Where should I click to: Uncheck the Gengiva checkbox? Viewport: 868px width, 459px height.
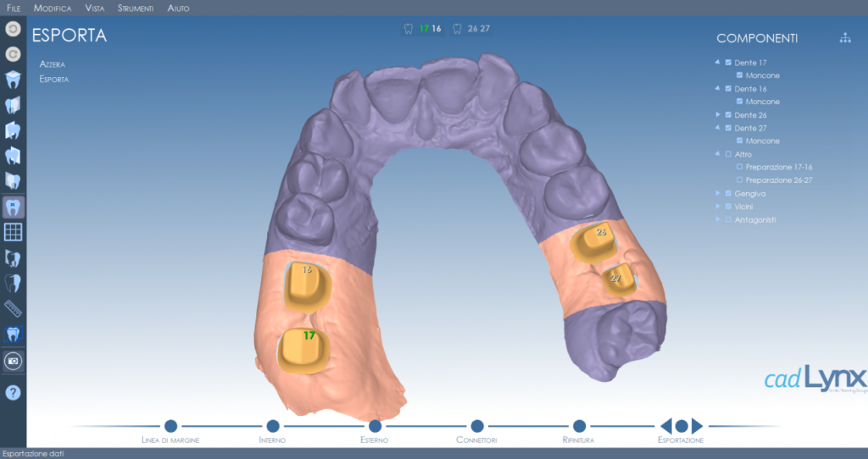click(728, 193)
